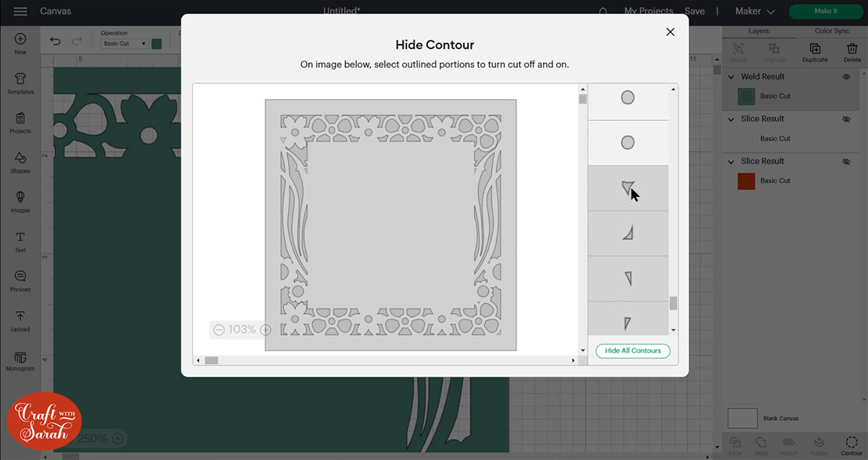Save the project

[694, 12]
